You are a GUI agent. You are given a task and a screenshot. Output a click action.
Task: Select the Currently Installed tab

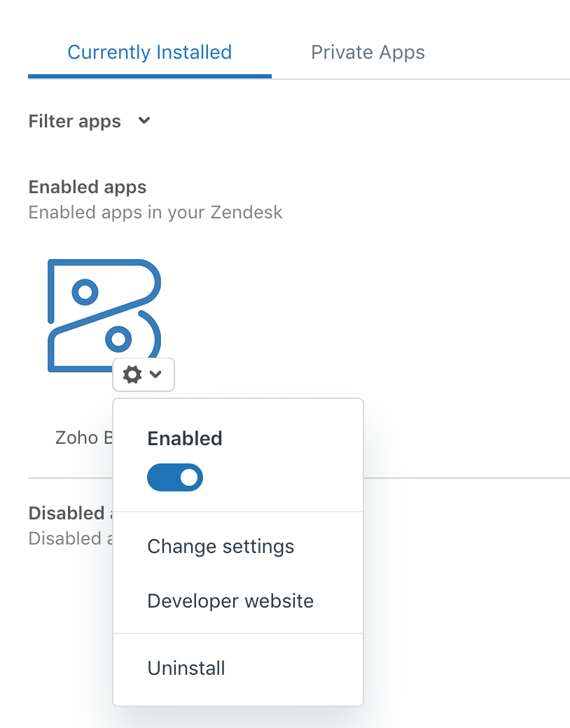(x=149, y=52)
